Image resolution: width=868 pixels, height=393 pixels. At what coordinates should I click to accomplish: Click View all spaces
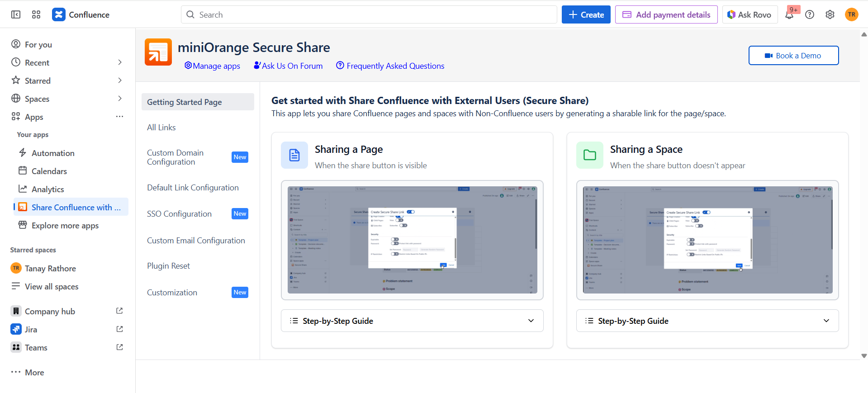[x=52, y=286]
